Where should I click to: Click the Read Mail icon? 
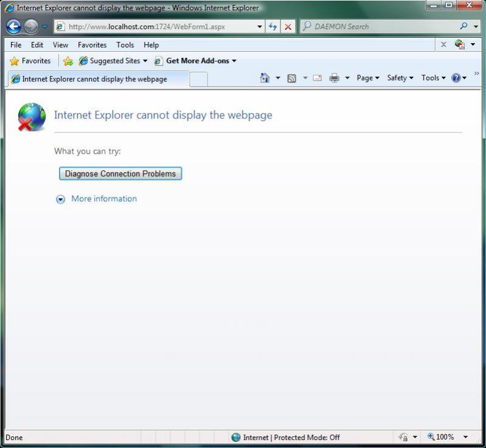point(318,78)
